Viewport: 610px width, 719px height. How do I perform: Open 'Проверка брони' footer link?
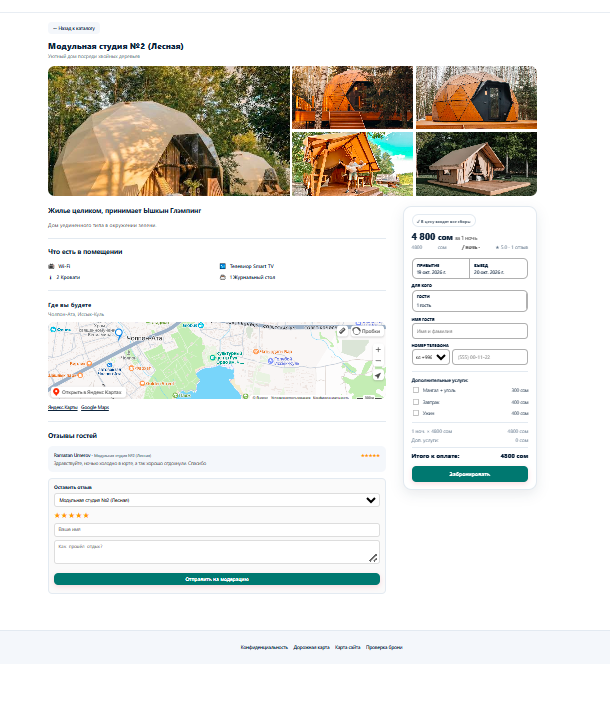[384, 647]
